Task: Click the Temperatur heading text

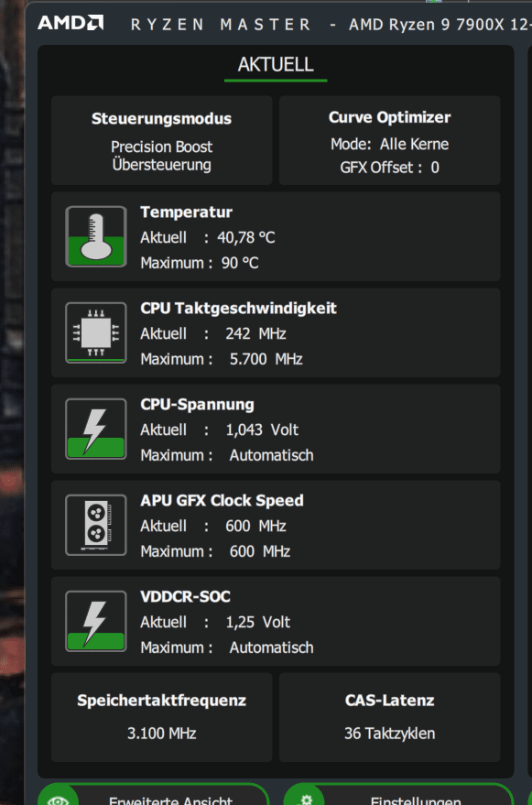Action: [x=187, y=212]
